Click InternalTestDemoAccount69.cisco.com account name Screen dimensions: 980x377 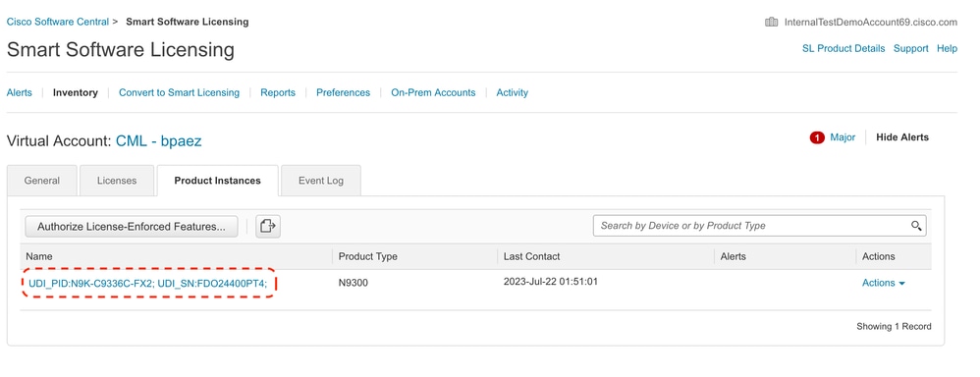[871, 22]
